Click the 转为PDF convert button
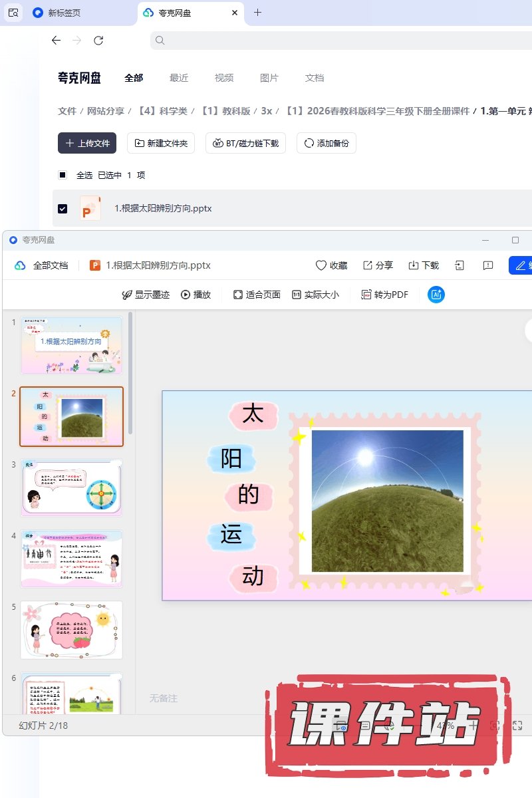This screenshot has height=798, width=532. click(384, 295)
